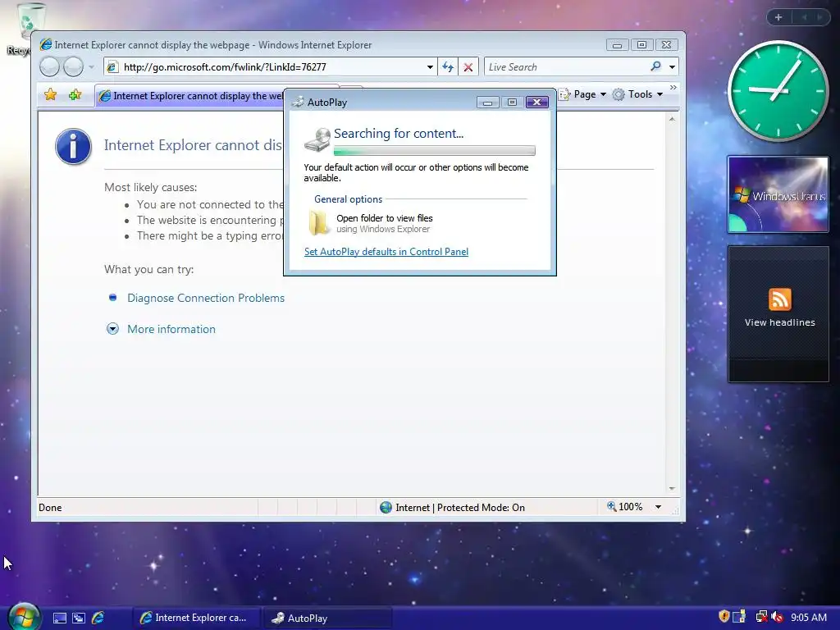Open the recent pages dropdown arrow
840x630 pixels.
pyautogui.click(x=91, y=67)
